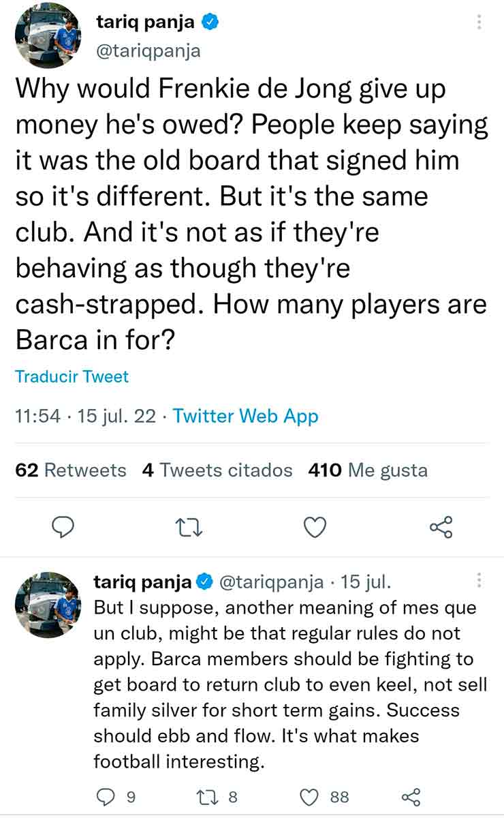This screenshot has width=504, height=818.
Task: Open the main tweet's three-dot options menu
Action: (479, 22)
